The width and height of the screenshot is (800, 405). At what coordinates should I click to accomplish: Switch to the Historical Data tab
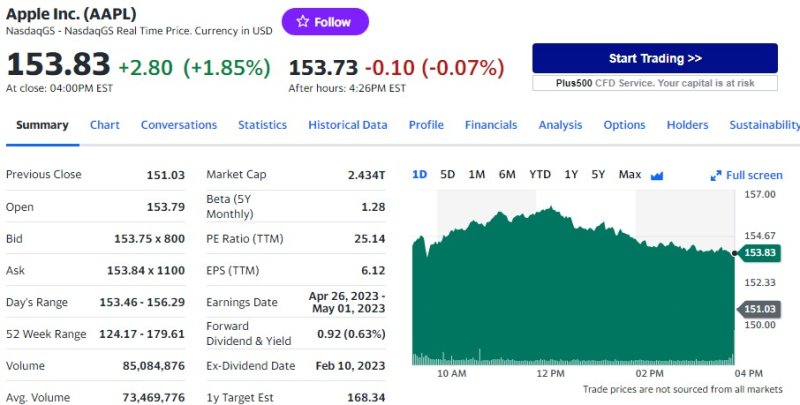(x=347, y=125)
